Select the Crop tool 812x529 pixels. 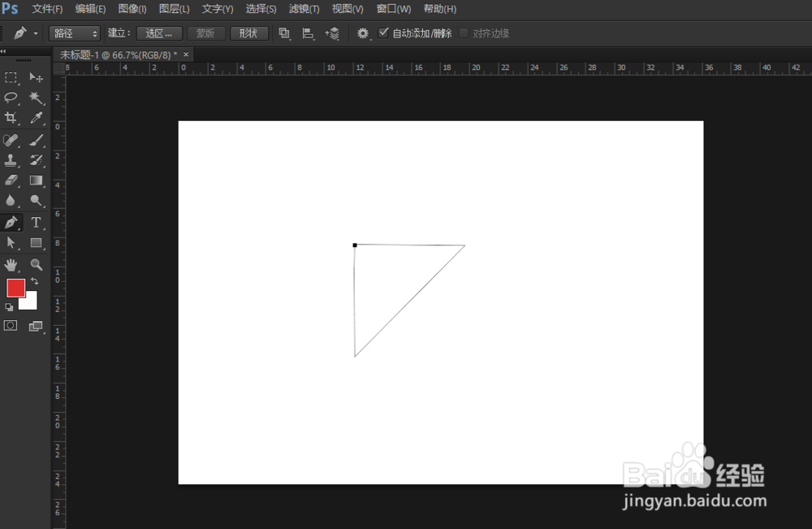[x=11, y=118]
